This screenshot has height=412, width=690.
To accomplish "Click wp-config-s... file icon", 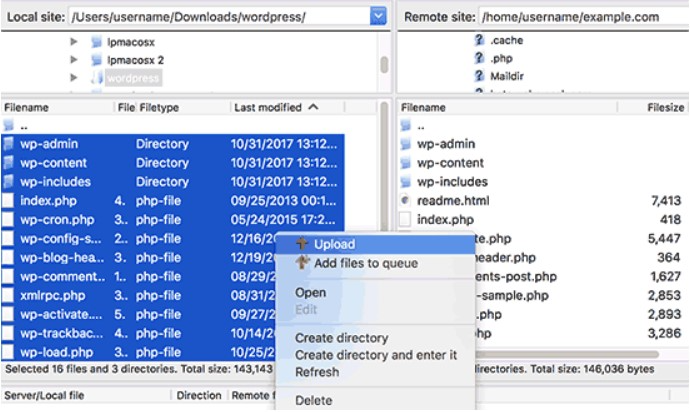I will (8, 238).
